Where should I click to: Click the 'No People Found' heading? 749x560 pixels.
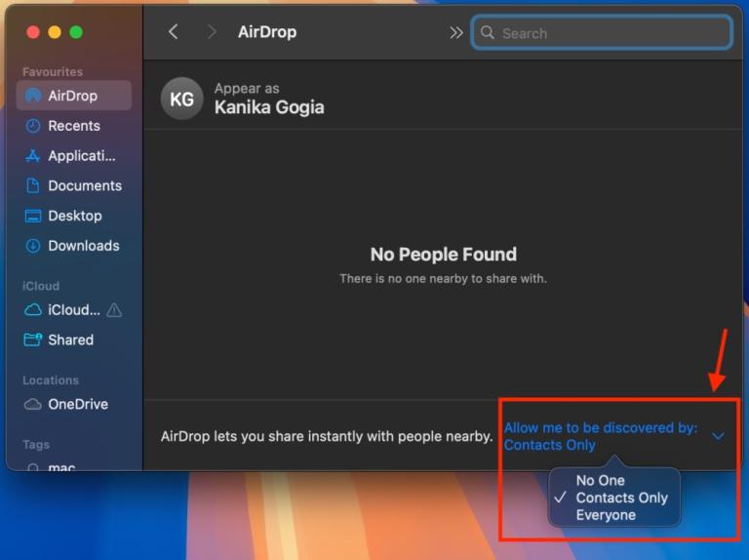click(444, 255)
